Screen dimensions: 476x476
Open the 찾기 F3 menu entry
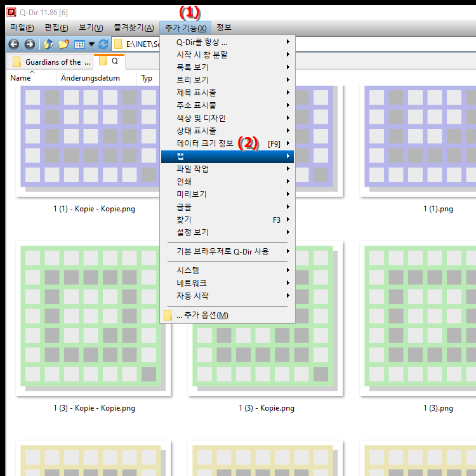point(227,220)
